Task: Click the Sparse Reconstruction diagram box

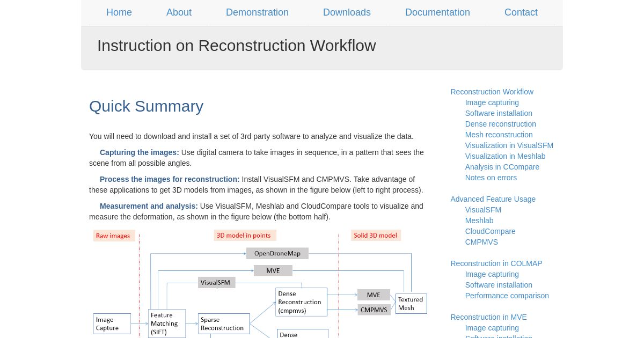Action: pyautogui.click(x=224, y=324)
